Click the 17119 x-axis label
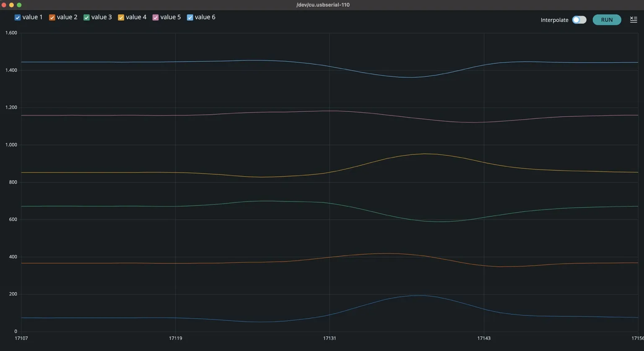The width and height of the screenshot is (644, 351). [x=175, y=338]
